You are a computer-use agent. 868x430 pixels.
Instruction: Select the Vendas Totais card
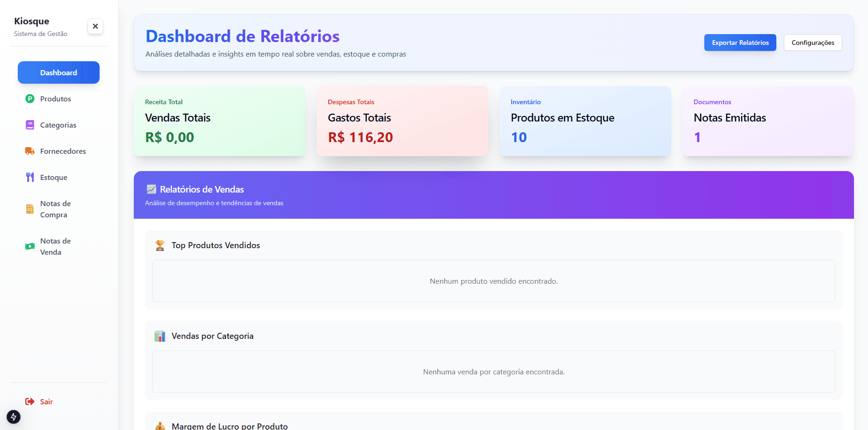pyautogui.click(x=219, y=121)
